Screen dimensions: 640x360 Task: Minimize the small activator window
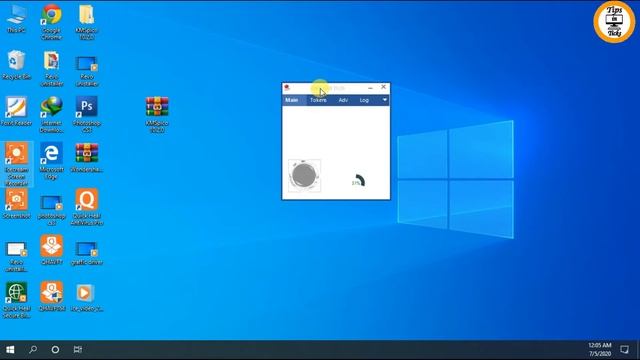click(x=370, y=87)
